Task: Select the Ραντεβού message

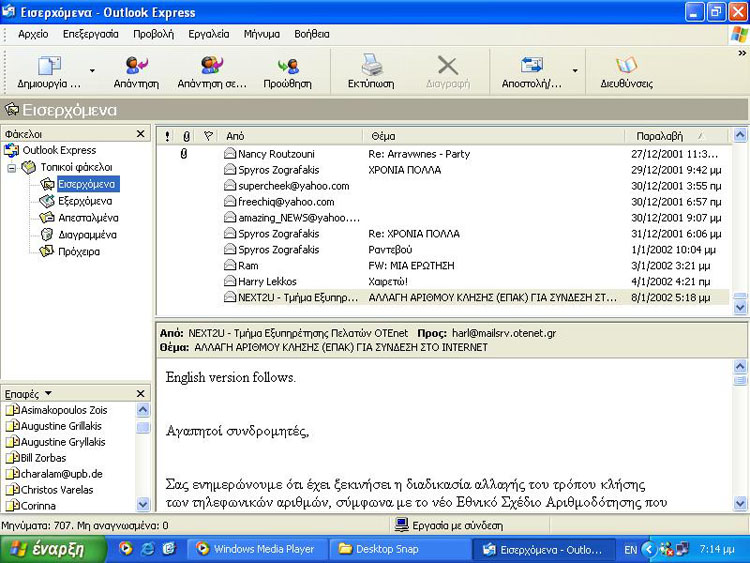Action: (x=443, y=250)
